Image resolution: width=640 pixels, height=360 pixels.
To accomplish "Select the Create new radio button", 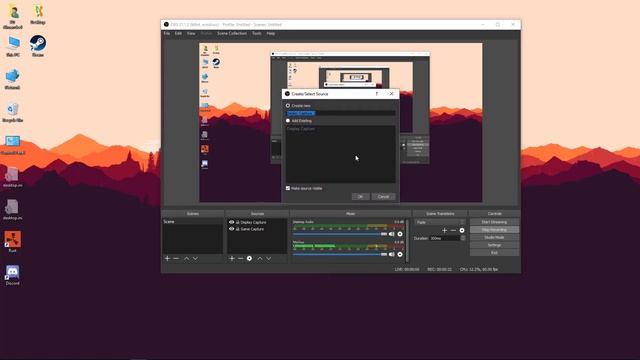I will point(288,106).
